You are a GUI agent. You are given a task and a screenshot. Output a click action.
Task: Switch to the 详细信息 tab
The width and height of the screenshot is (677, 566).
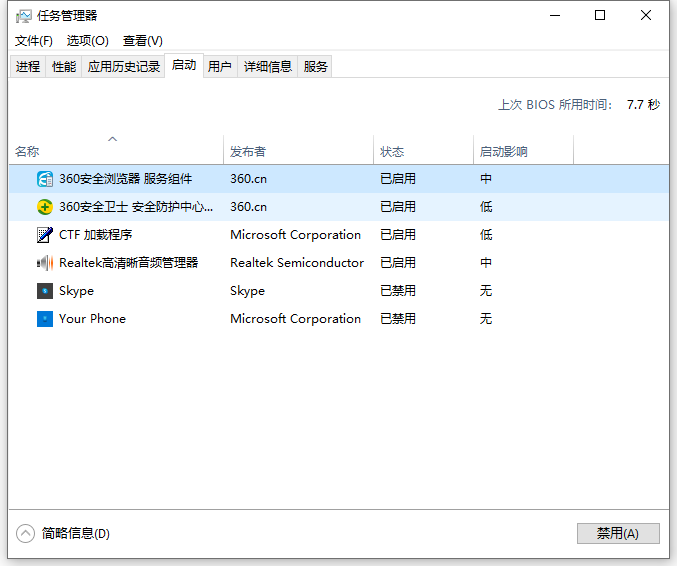[268, 67]
